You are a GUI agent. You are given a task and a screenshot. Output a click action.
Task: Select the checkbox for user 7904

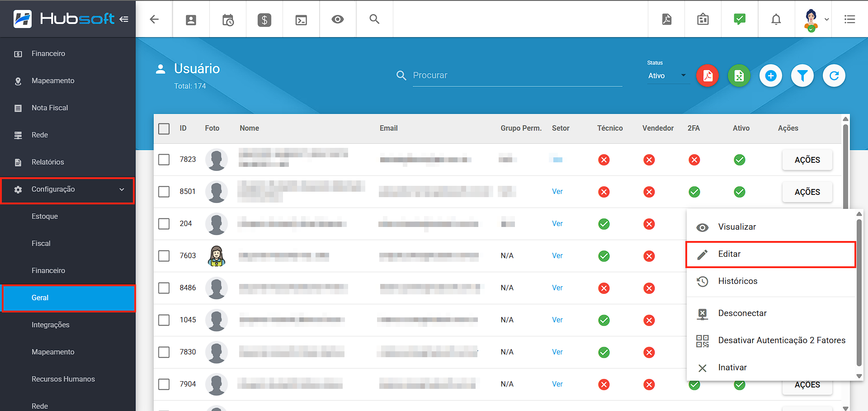coord(164,384)
